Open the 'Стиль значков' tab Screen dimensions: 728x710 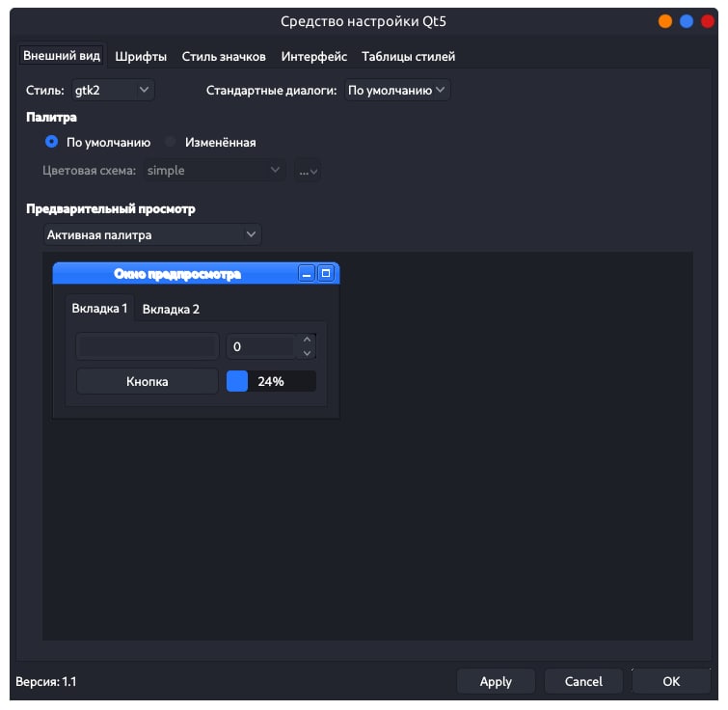[x=224, y=57]
